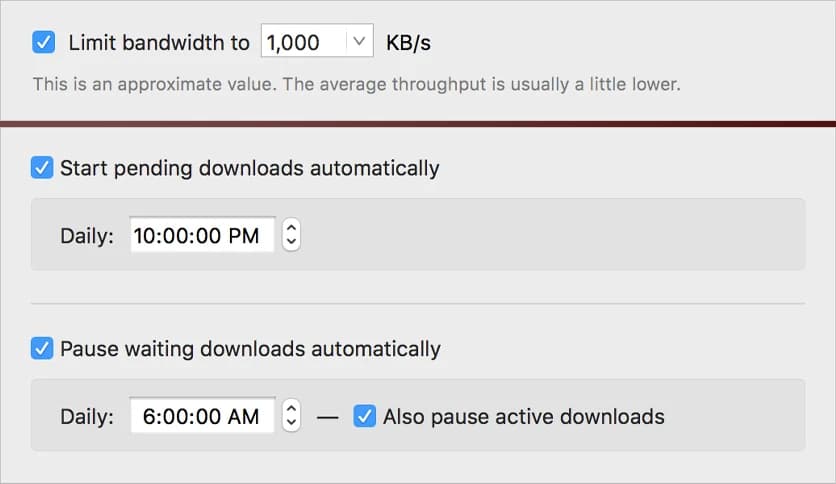
Task: Uncheck the Limit bandwidth checkbox
Action: 43,43
